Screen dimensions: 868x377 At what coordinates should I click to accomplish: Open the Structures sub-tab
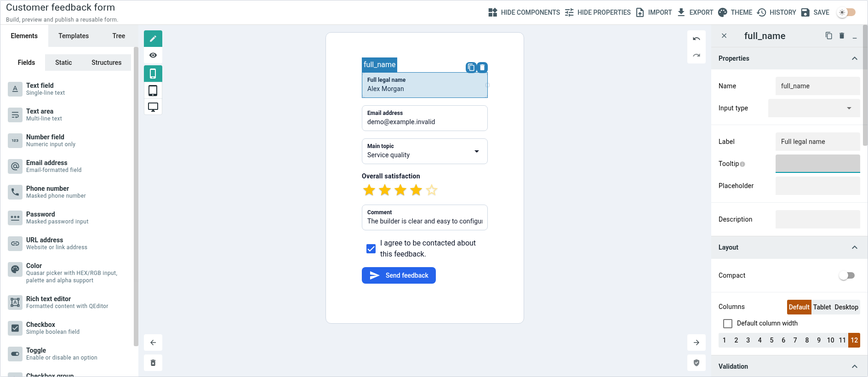pos(107,63)
